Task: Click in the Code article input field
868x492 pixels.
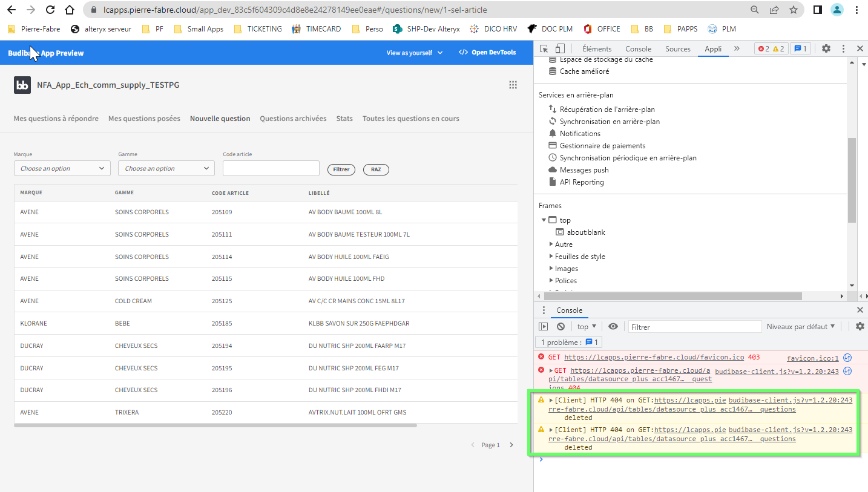Action: click(271, 168)
